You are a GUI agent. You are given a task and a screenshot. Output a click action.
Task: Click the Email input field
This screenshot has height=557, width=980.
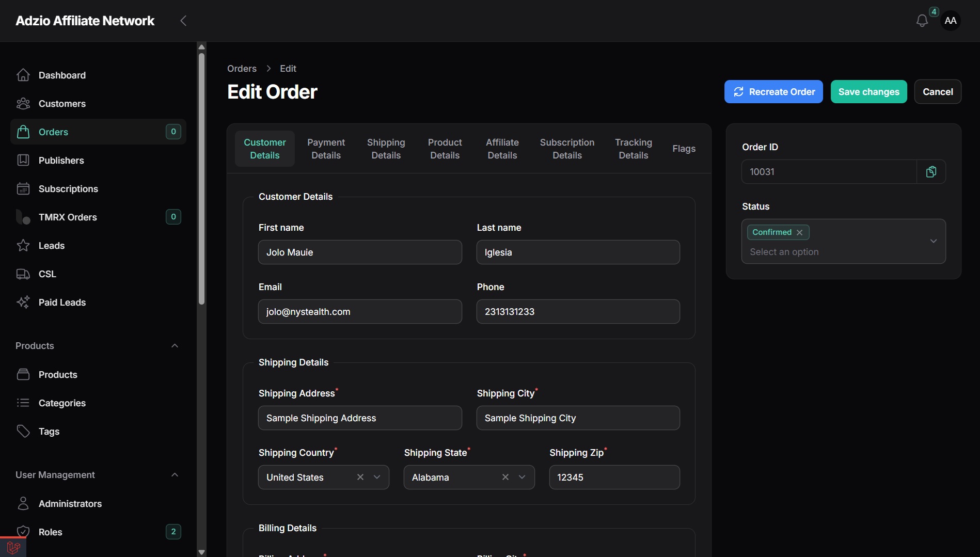click(x=360, y=312)
